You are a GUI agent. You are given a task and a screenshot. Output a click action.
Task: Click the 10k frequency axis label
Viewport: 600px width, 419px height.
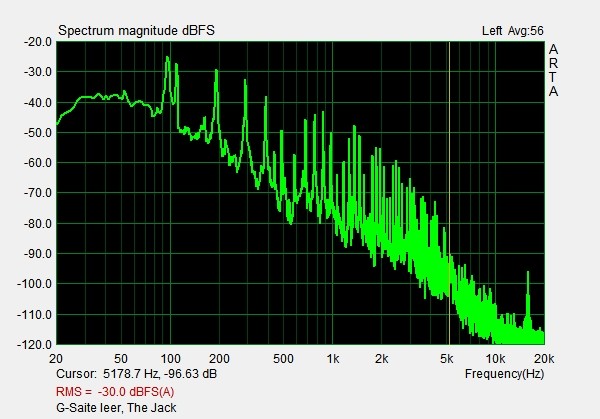(x=495, y=359)
